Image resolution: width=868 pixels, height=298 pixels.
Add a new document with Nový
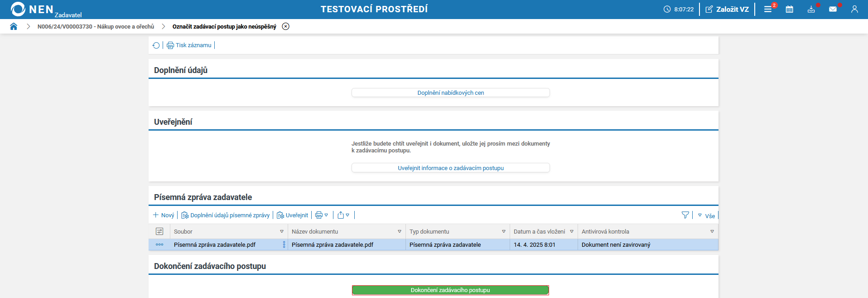pyautogui.click(x=164, y=215)
